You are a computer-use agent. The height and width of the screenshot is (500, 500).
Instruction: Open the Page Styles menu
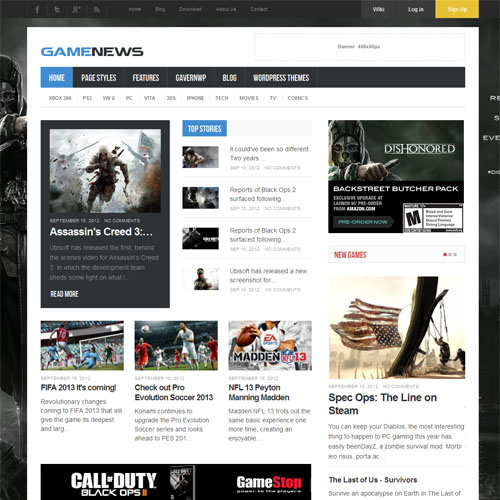click(99, 77)
